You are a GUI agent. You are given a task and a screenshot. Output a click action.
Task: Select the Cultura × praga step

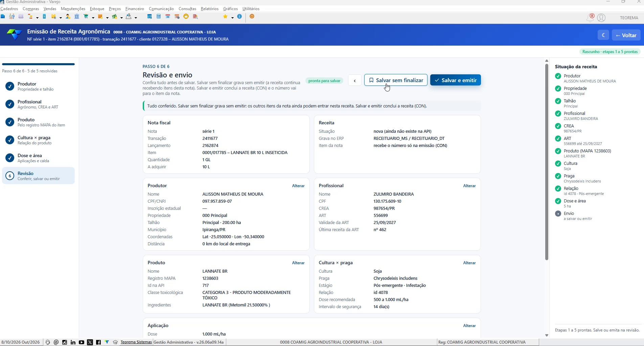click(x=38, y=140)
